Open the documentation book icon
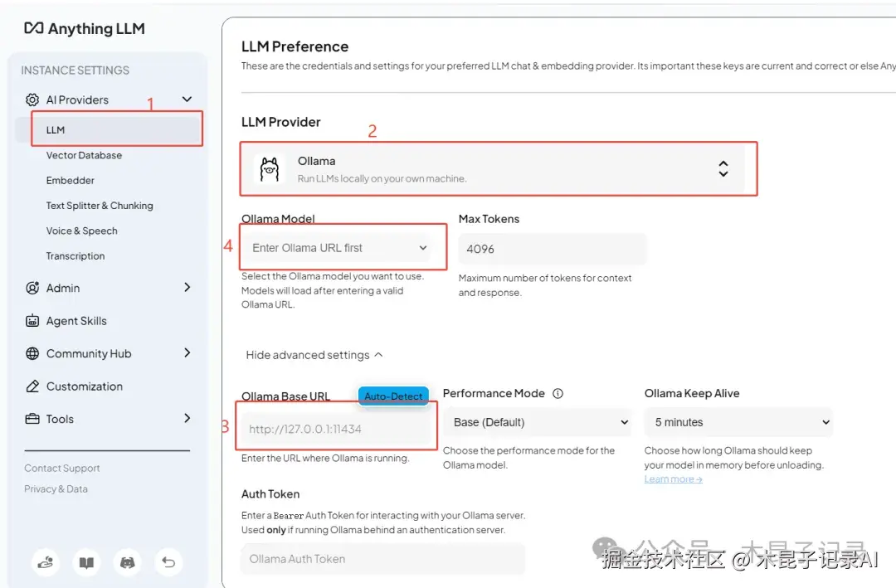896x588 pixels. point(86,562)
